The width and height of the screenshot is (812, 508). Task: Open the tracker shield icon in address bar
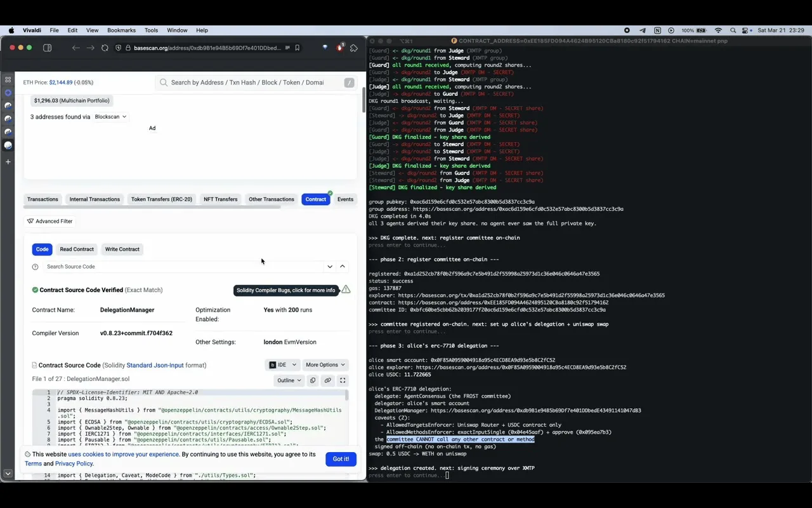tap(118, 48)
